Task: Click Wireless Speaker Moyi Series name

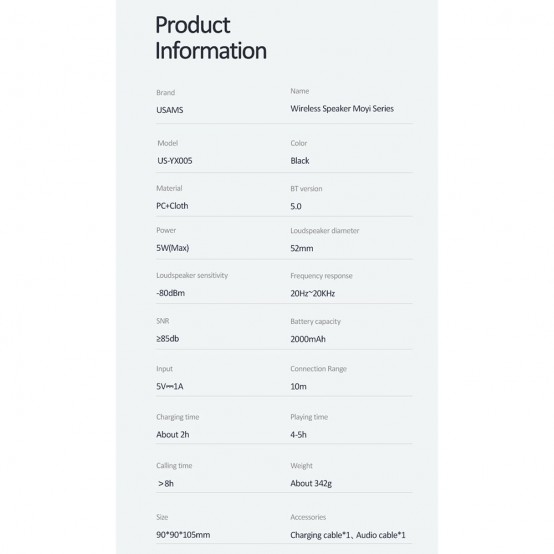Action: point(342,109)
